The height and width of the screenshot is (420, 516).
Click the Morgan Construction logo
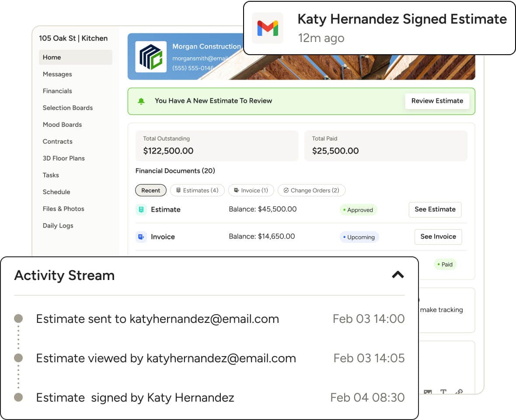(151, 57)
